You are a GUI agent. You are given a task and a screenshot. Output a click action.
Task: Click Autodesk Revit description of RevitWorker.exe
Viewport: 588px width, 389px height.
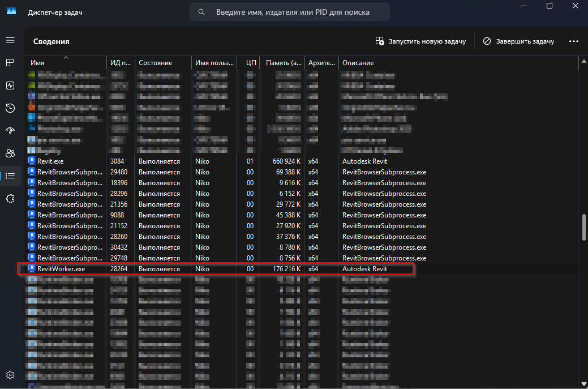[x=364, y=269]
